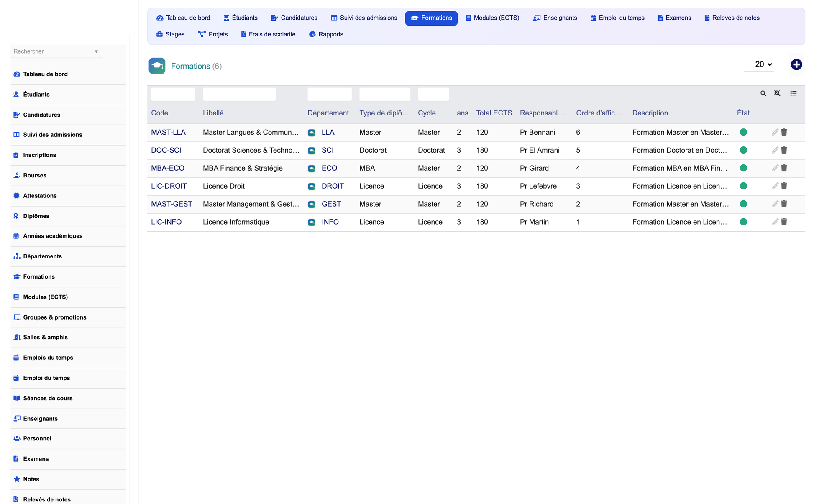Viewport: 814px width, 504px height.
Task: Click the department icon beside SCI
Action: (x=312, y=151)
